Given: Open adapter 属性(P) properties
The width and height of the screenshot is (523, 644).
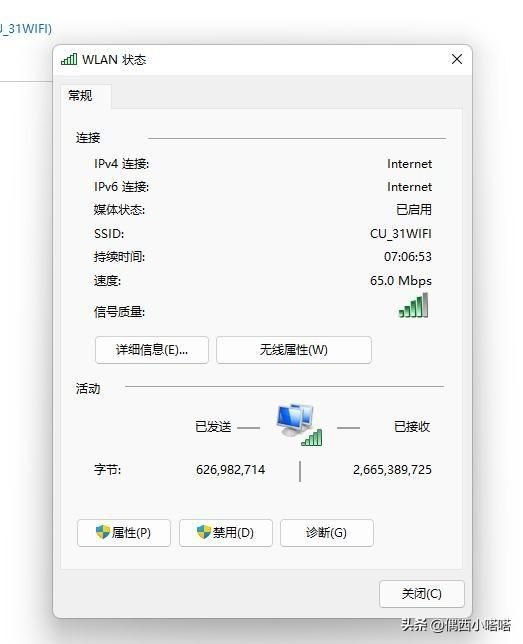Looking at the screenshot, I should tap(124, 533).
